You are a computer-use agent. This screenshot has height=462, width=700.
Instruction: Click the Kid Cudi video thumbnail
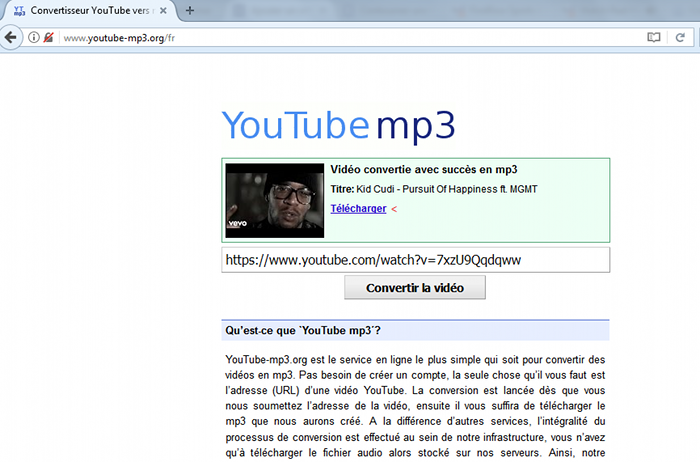click(x=275, y=200)
